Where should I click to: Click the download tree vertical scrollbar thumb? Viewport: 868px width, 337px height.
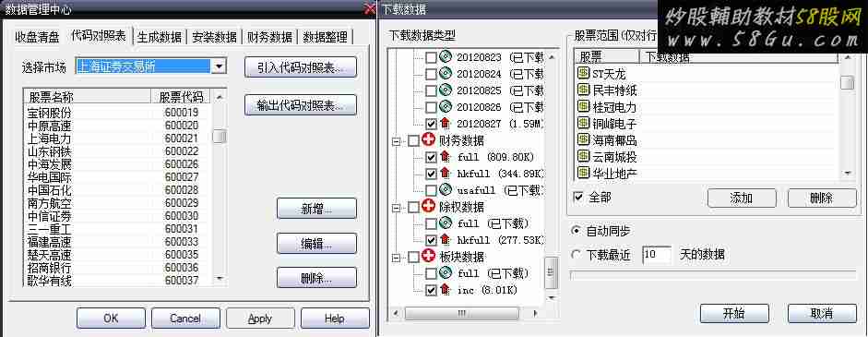coord(551,272)
